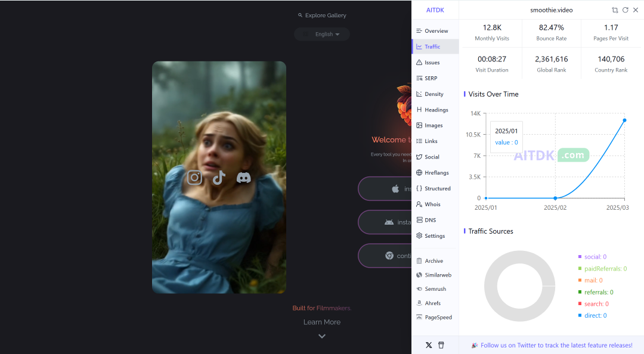Click the 140,706 Country Rank value
This screenshot has height=354, width=644.
611,59
